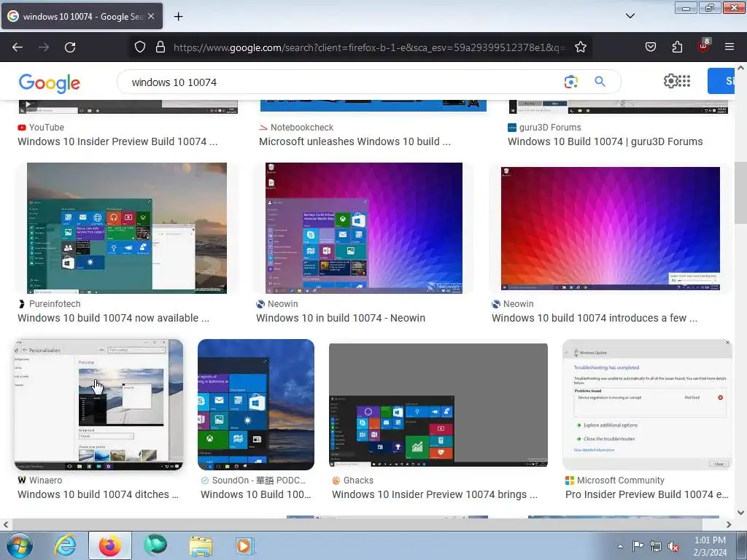Click the muted volume tray icon

(673, 546)
